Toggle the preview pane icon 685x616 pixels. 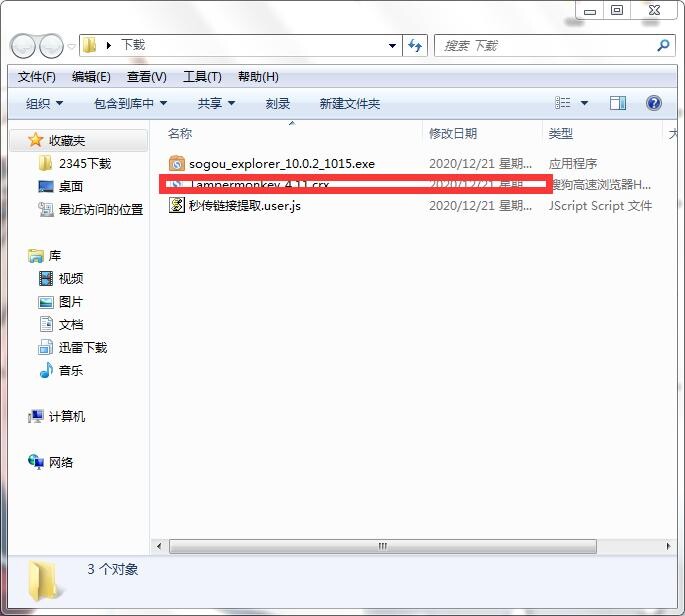[x=618, y=103]
